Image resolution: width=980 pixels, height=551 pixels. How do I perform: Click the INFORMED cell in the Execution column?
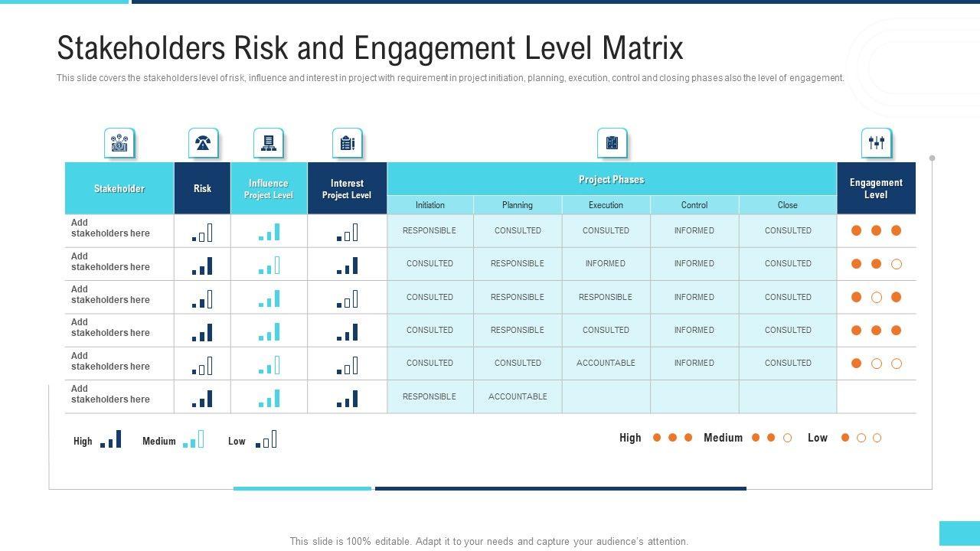click(x=606, y=264)
